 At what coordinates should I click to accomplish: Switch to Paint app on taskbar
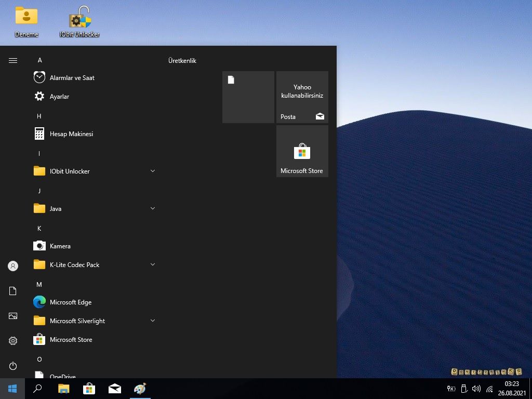pyautogui.click(x=140, y=389)
